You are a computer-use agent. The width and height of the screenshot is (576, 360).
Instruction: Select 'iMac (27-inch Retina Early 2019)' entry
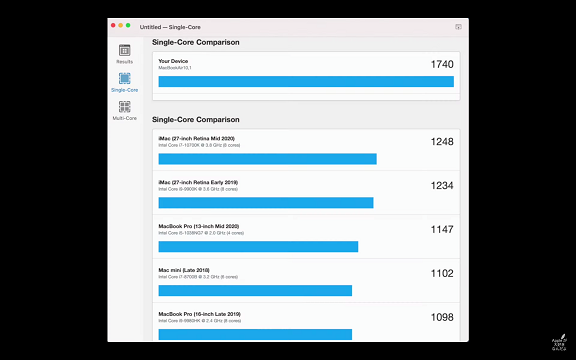pos(198,182)
